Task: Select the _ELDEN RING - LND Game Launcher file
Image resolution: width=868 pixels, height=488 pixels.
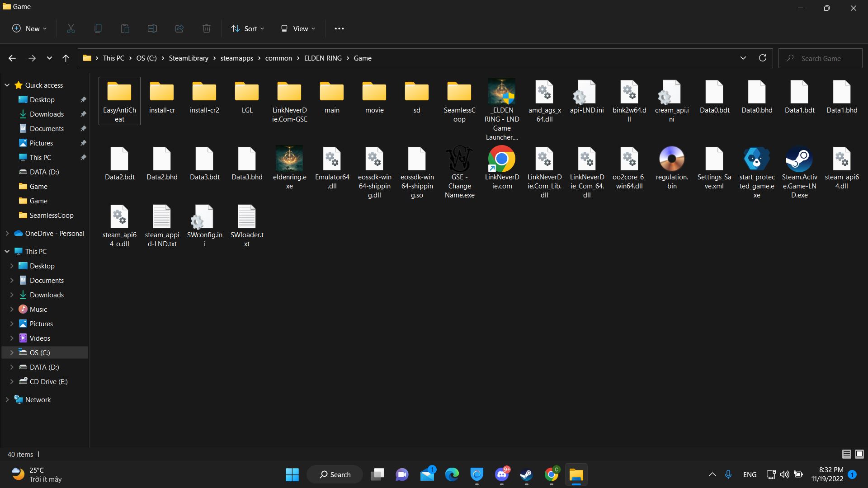Action: tap(502, 110)
